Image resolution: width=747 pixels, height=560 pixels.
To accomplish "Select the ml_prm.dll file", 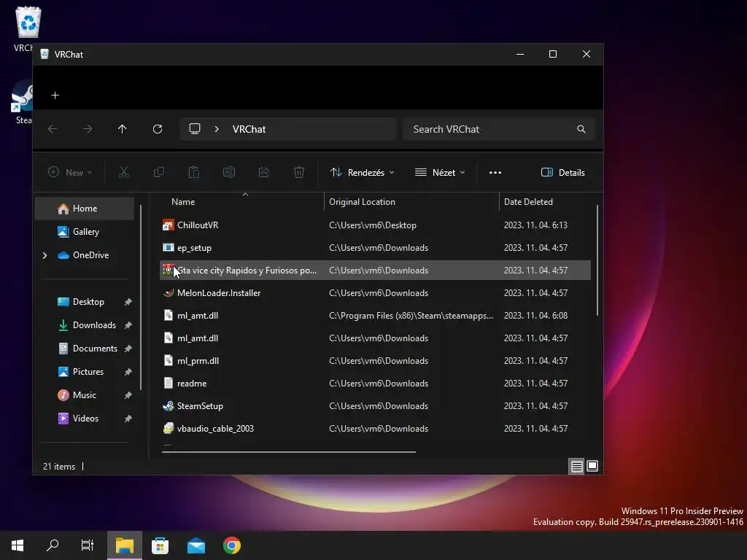I will click(x=375, y=361).
